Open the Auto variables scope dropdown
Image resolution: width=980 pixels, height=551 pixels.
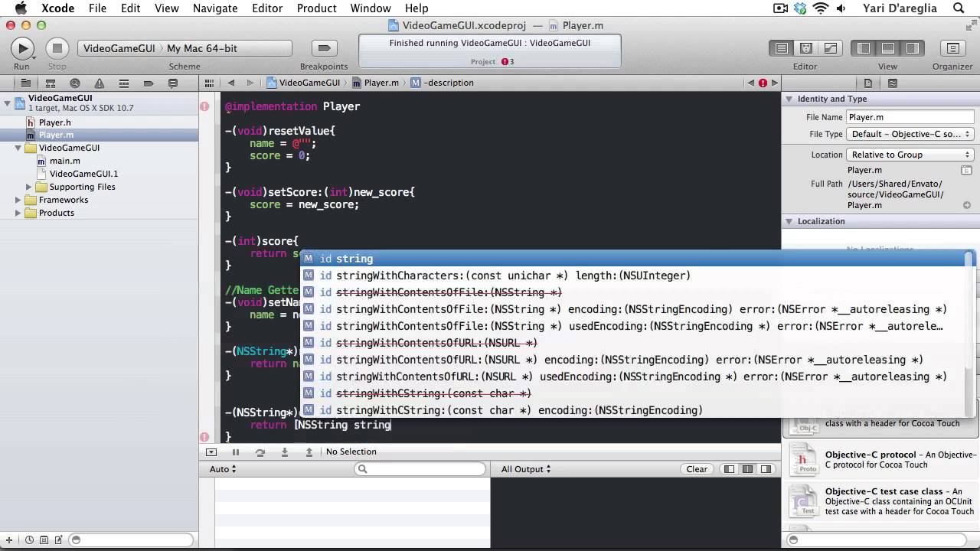tap(223, 469)
